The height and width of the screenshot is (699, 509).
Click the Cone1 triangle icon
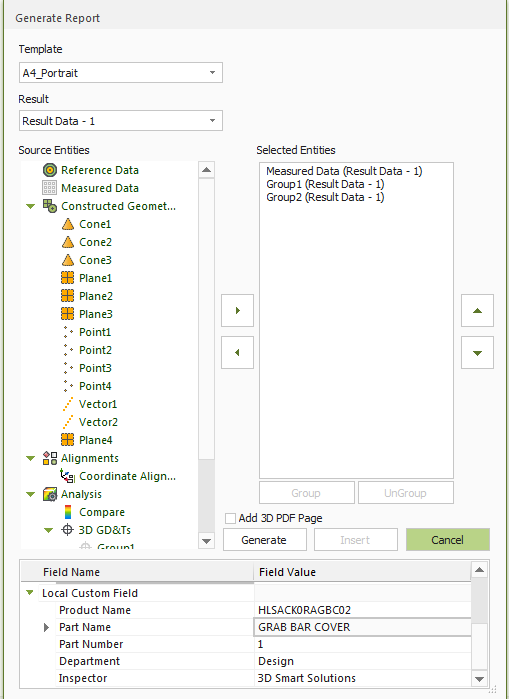click(68, 224)
